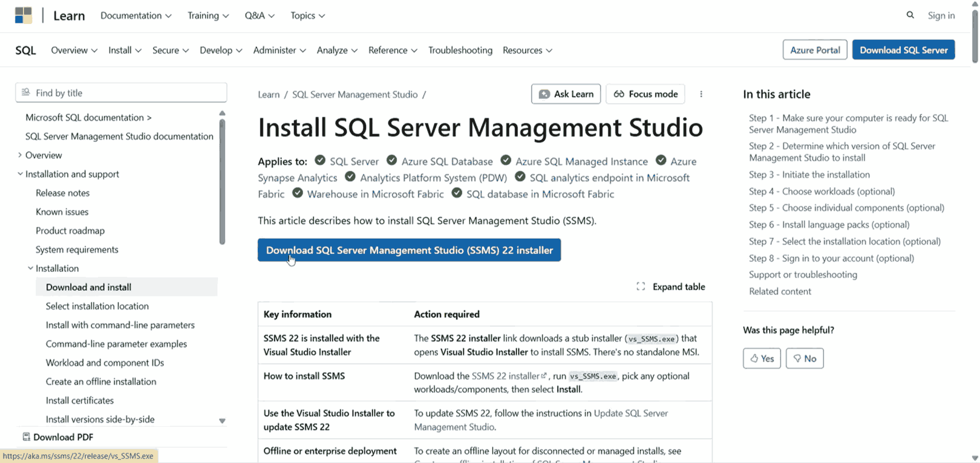Jump to Step 3 - Initiate the installation

click(809, 174)
